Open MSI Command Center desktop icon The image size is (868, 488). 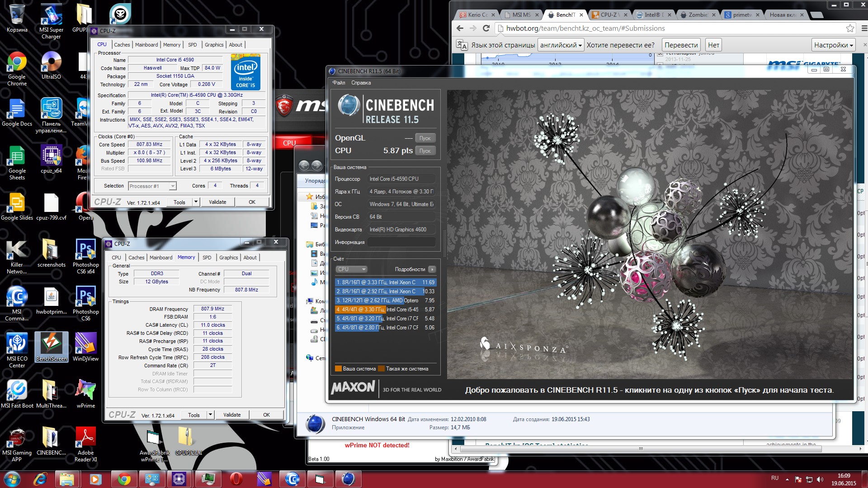click(17, 304)
